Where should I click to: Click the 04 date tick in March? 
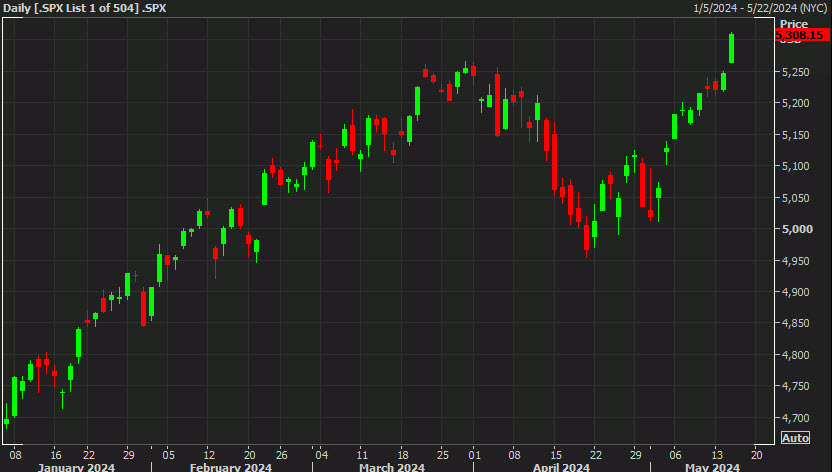coord(322,455)
